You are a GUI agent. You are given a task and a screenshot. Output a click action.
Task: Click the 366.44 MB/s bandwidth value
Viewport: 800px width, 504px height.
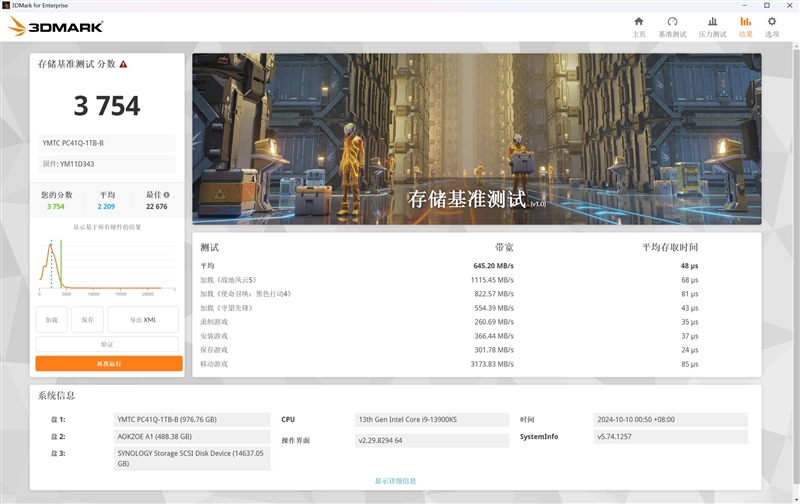click(x=494, y=336)
